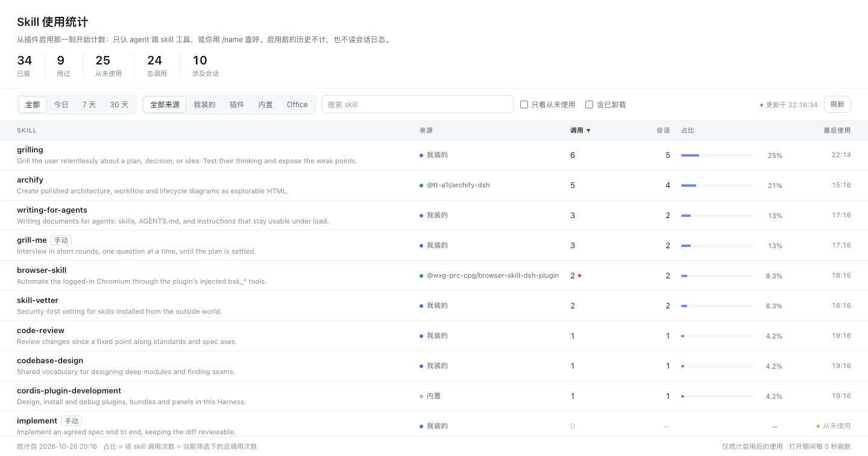
Task: Filter sources with the 我装的 tab
Action: 204,104
